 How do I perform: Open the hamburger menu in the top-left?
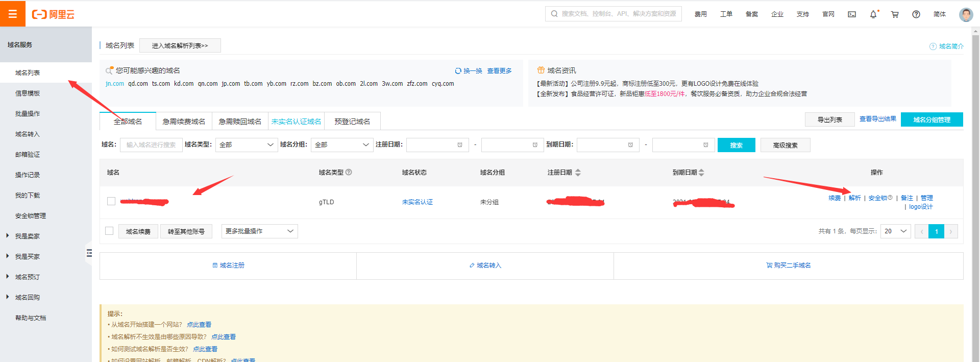coord(13,14)
